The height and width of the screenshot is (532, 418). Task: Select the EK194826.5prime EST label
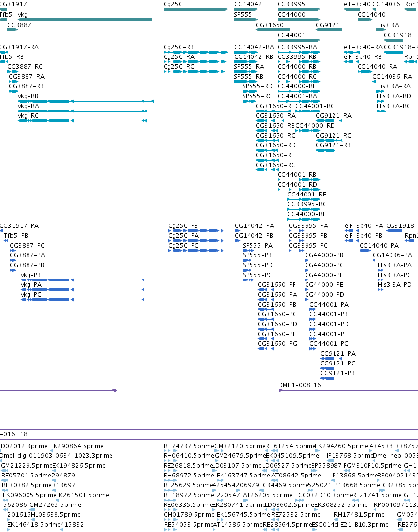pos(79,466)
